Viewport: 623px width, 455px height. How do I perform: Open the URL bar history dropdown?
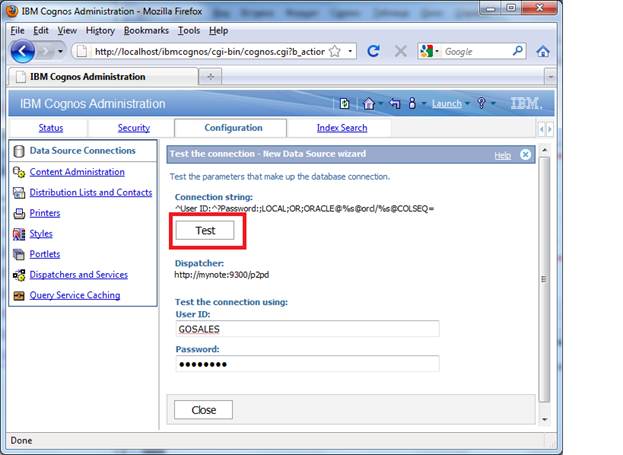[350, 51]
